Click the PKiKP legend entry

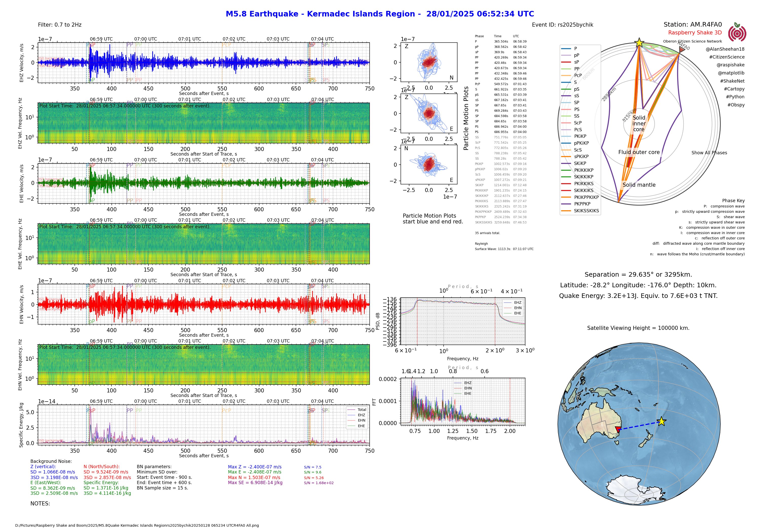tap(580, 136)
